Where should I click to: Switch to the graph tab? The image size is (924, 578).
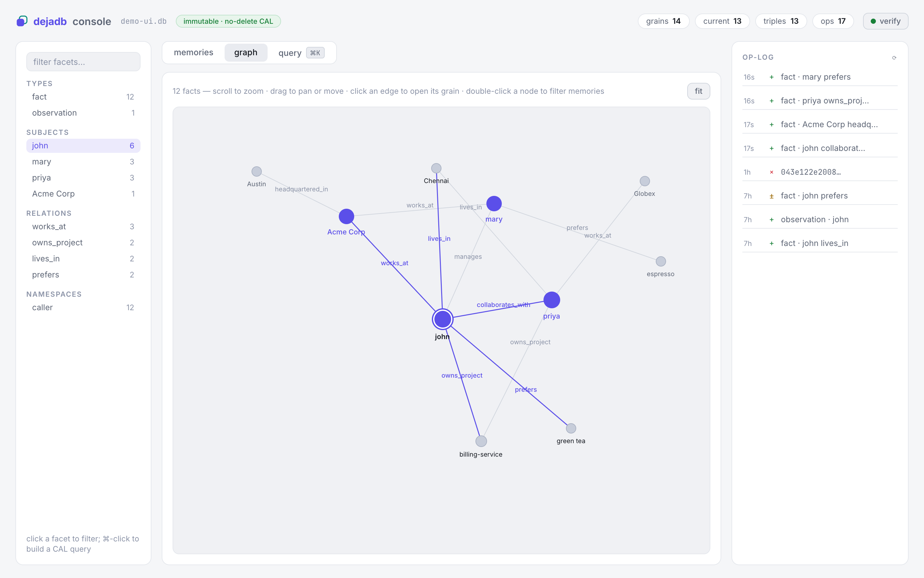coord(246,52)
